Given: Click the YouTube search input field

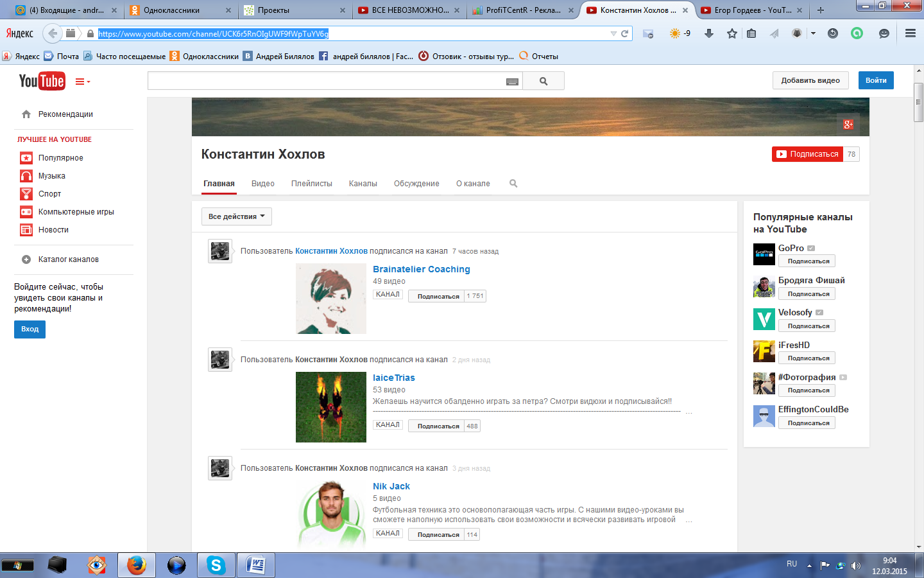Looking at the screenshot, I should click(335, 81).
